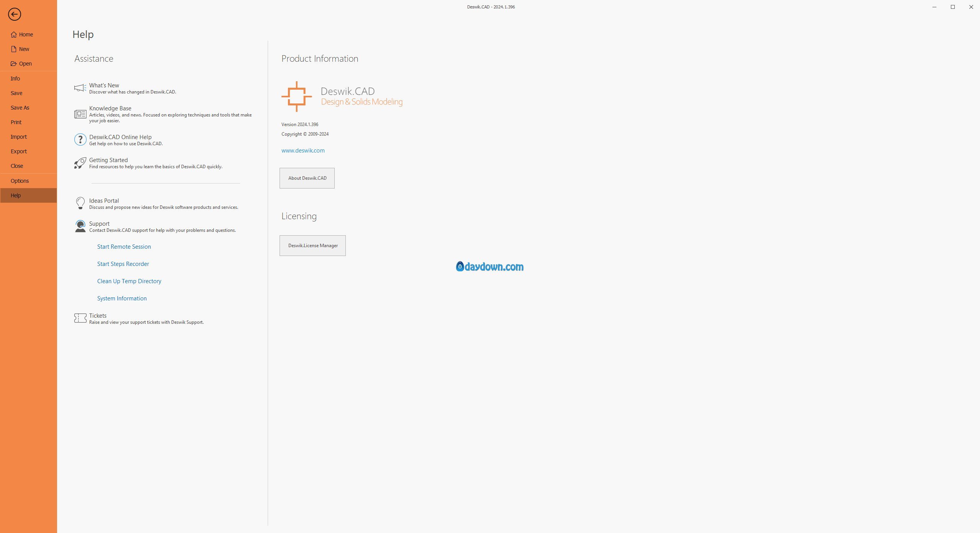Open the Print section

(x=16, y=122)
